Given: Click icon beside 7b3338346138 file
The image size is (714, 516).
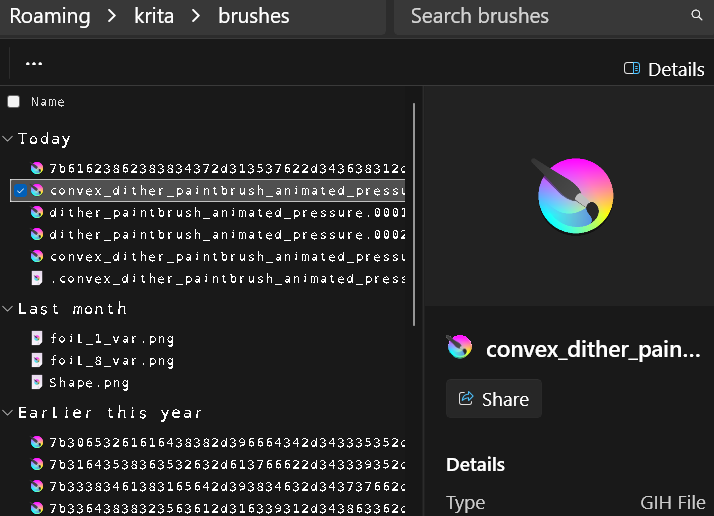Looking at the screenshot, I should tap(37, 486).
